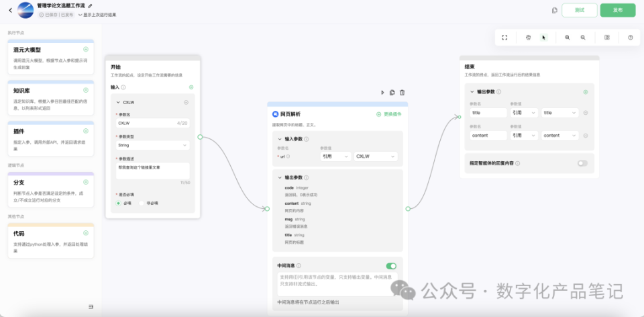Collapse 输出参数 section in 网页解析 node
This screenshot has height=317, width=644.
coord(280,177)
